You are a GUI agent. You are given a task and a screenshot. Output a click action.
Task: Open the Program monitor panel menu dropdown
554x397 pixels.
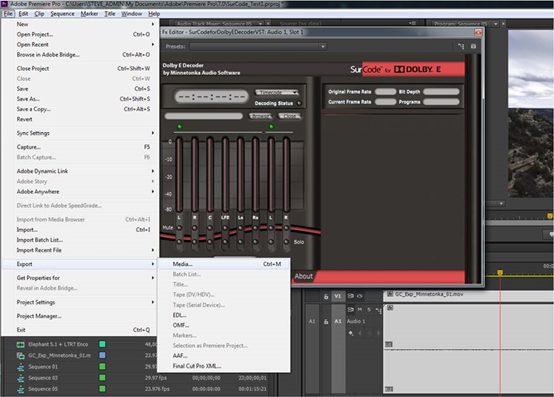(496, 24)
